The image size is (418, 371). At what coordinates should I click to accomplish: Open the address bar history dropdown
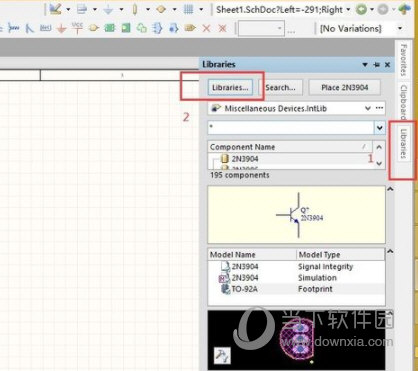348,9
